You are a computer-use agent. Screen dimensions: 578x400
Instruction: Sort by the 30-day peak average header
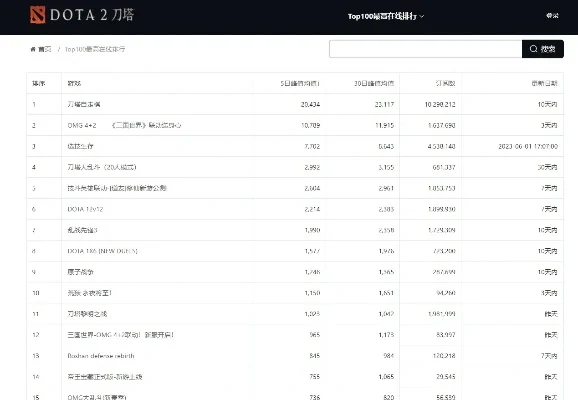pyautogui.click(x=374, y=83)
